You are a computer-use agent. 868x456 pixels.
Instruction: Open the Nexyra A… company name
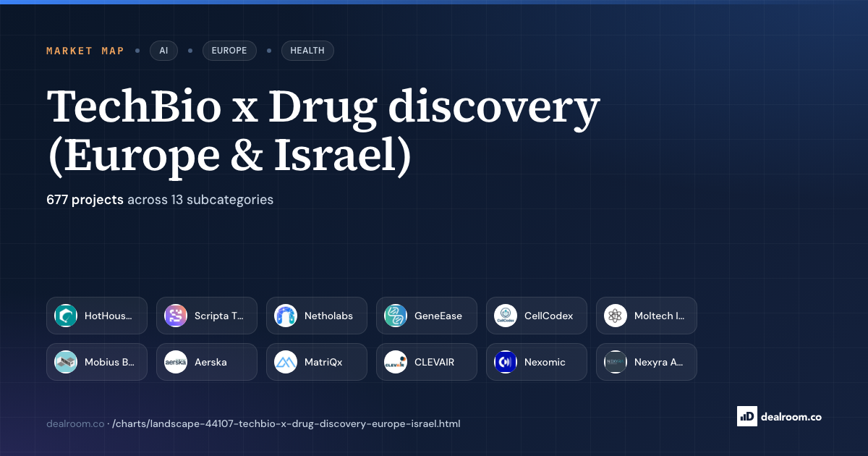(659, 362)
